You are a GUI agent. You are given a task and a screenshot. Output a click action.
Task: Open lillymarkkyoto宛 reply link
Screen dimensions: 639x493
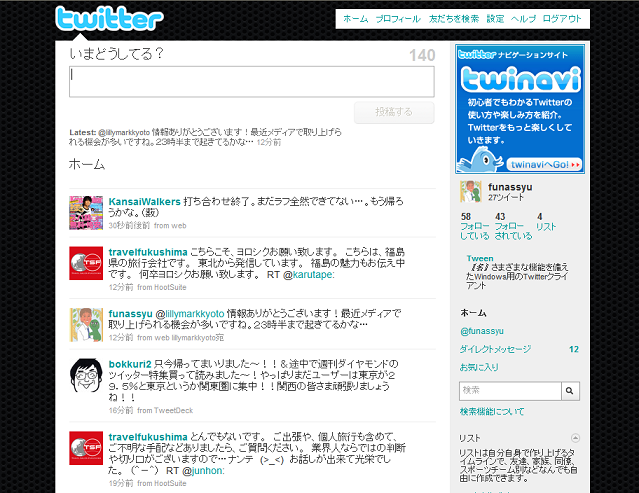click(198, 338)
